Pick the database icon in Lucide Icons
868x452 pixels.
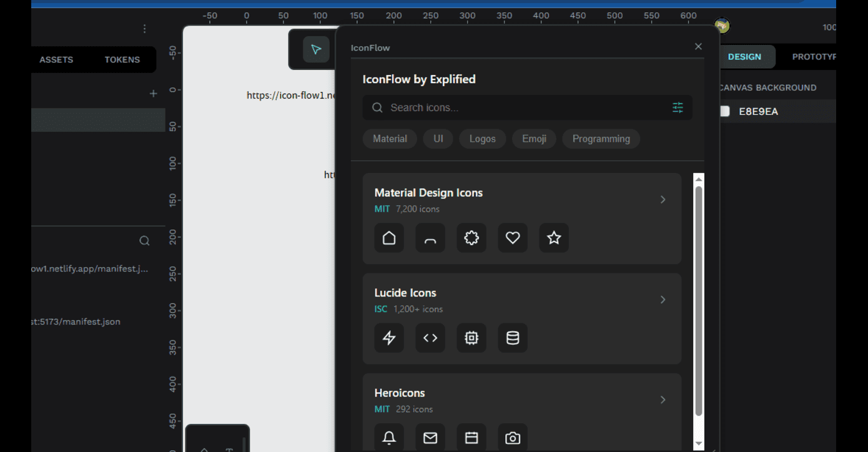513,338
